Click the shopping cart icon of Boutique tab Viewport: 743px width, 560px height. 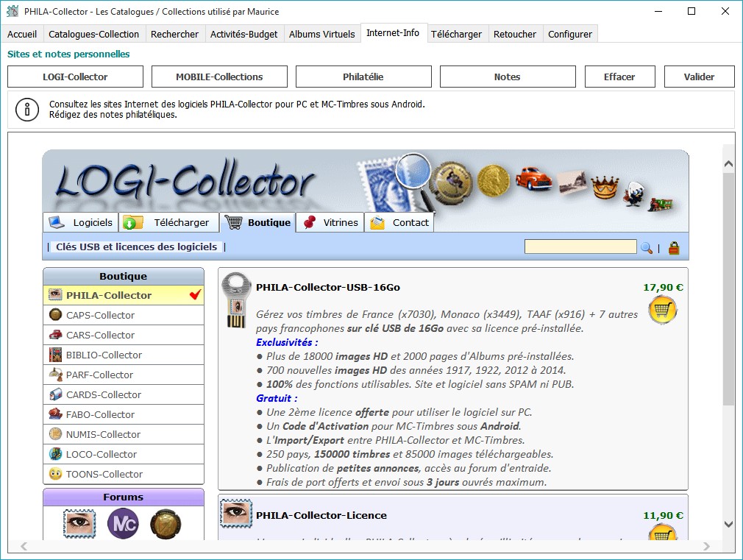[x=234, y=222]
